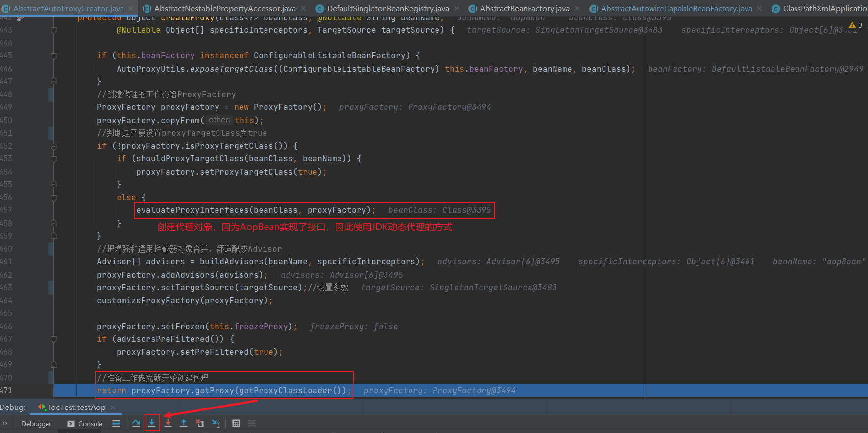The width and height of the screenshot is (868, 433).
Task: Expand hidden debug tabs double-chevron
Action: tap(5, 423)
